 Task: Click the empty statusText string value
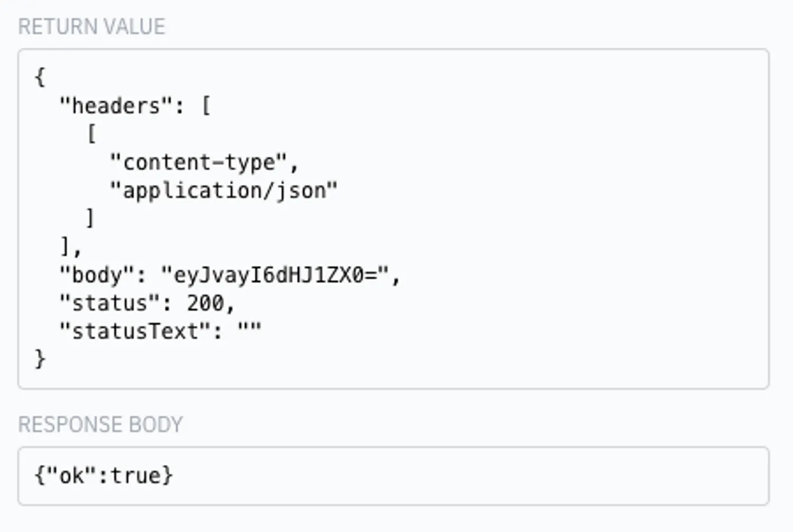click(x=250, y=330)
